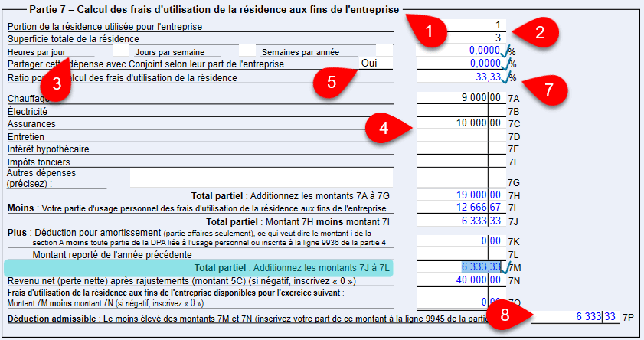Click the amortissement value 0 00 on line 7K
Screen dimensions: 644x340
tap(461, 241)
